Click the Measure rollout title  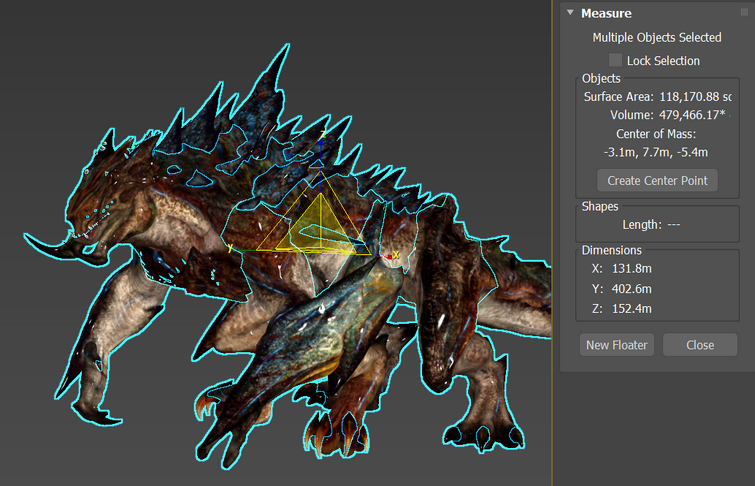[606, 13]
